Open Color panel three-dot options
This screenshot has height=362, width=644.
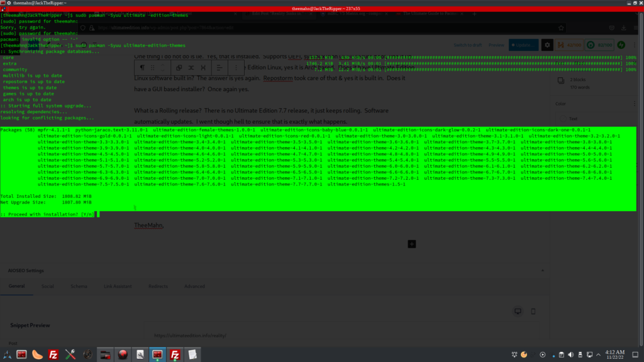pos(634,104)
